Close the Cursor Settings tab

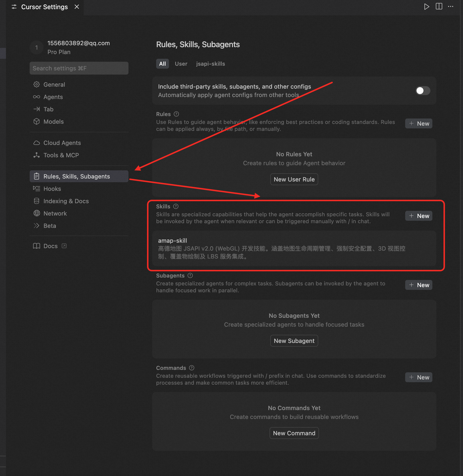click(x=77, y=7)
